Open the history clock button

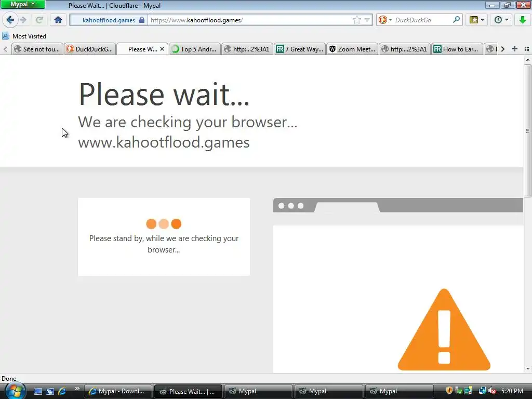498,20
